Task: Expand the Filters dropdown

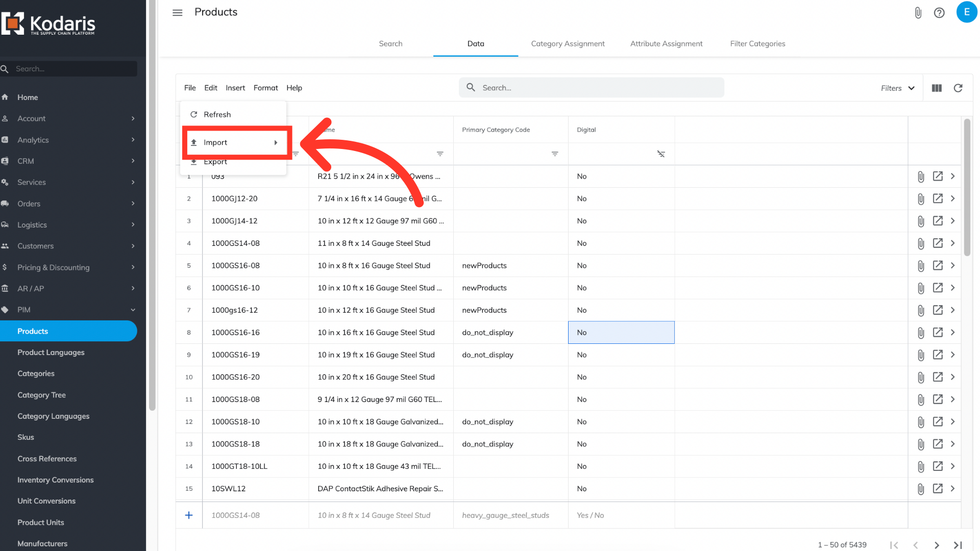Action: point(897,88)
